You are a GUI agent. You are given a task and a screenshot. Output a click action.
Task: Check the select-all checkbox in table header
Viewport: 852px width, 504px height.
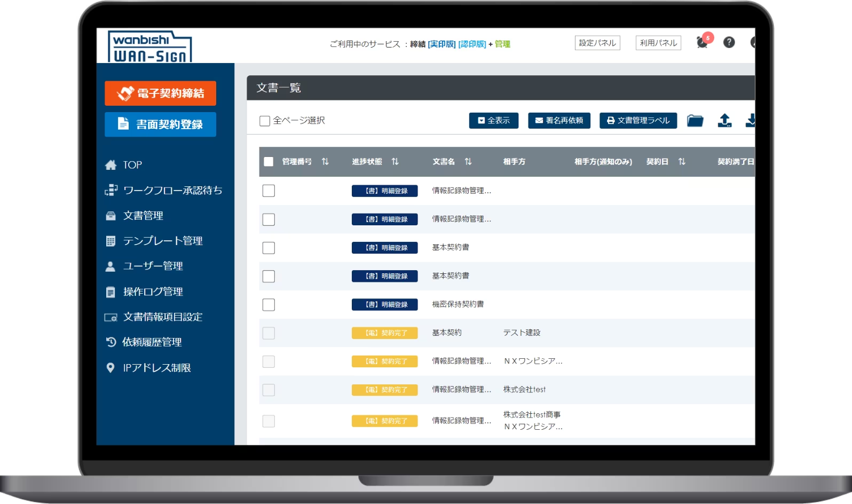coord(269,162)
